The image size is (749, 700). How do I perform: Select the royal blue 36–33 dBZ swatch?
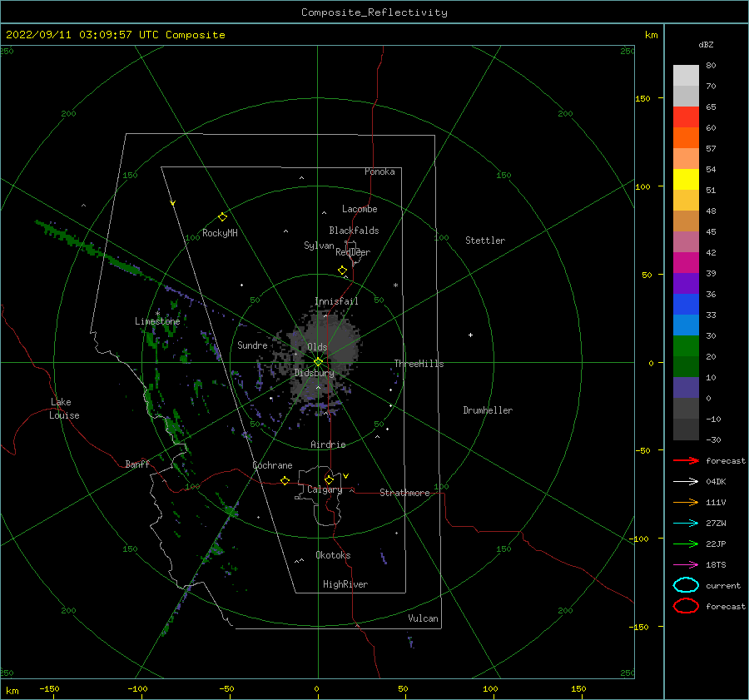(x=686, y=305)
